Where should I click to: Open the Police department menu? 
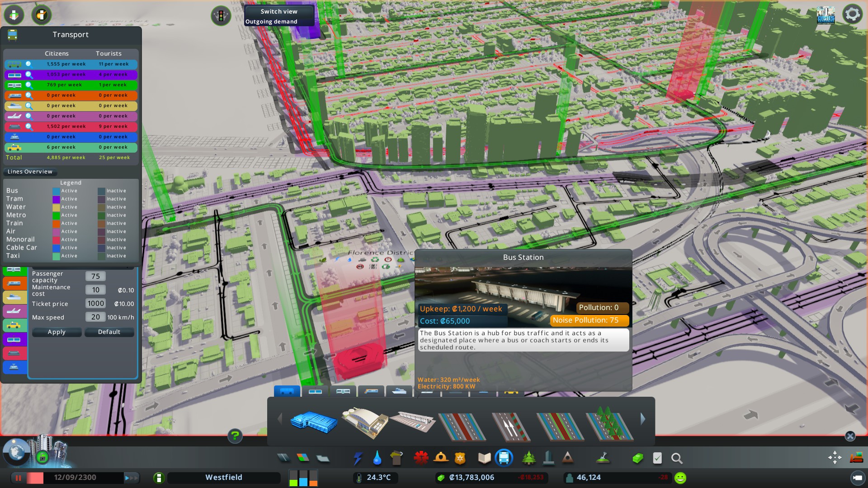[x=460, y=458]
